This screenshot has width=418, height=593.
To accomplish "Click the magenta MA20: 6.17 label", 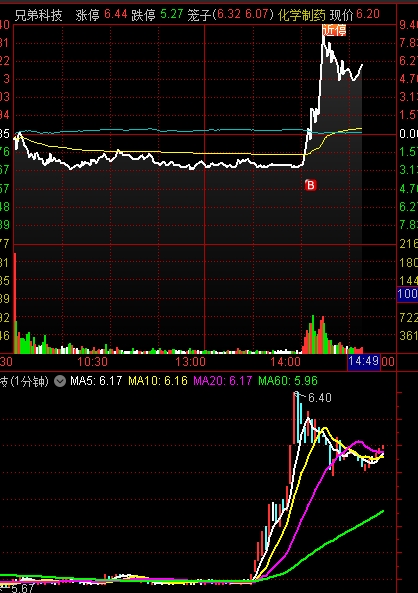I will click(x=223, y=381).
